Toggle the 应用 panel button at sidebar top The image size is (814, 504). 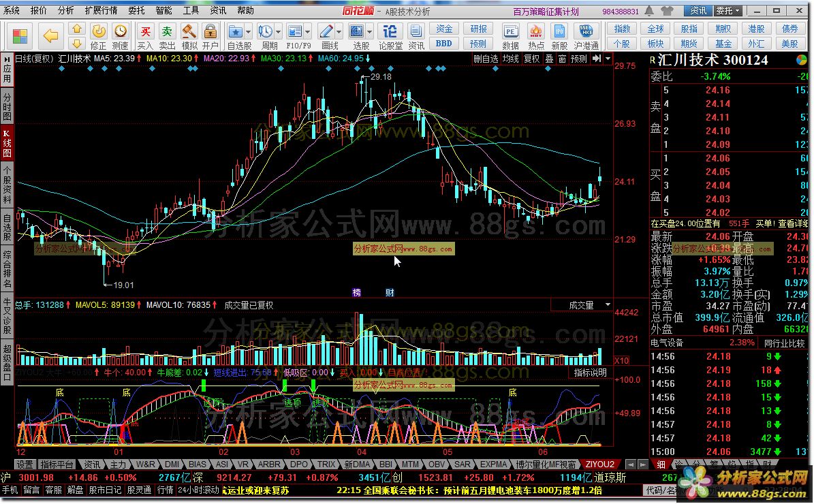[7, 69]
